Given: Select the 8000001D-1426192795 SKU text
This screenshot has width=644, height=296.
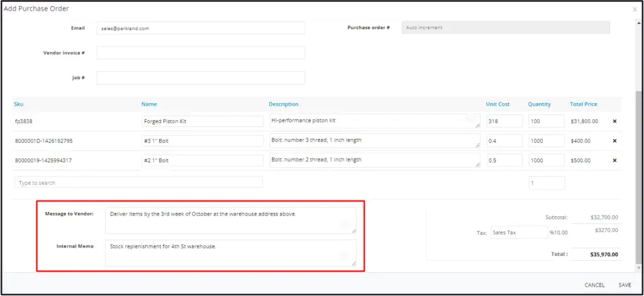Looking at the screenshot, I should [43, 141].
